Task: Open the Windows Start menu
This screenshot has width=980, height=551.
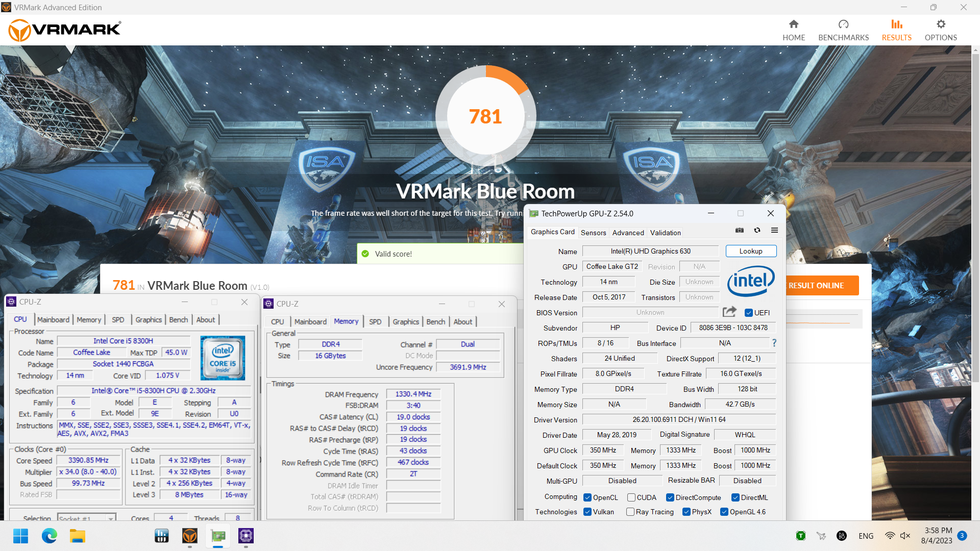Action: (x=20, y=536)
